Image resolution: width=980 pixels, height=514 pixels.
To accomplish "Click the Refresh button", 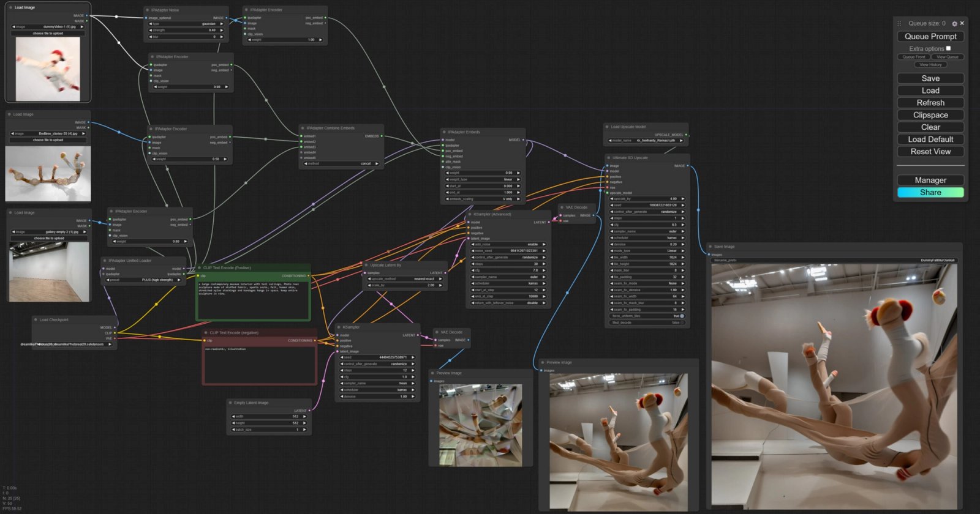I will [x=930, y=103].
